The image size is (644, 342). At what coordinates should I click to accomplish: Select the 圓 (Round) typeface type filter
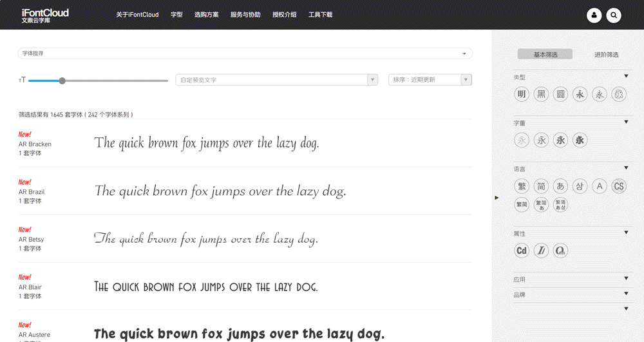point(560,95)
